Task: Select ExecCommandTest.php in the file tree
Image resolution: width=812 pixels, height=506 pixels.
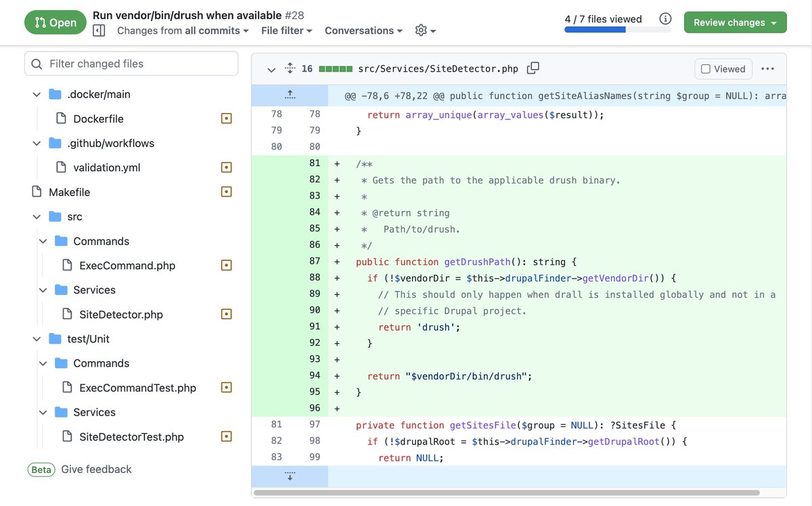Action: tap(137, 388)
